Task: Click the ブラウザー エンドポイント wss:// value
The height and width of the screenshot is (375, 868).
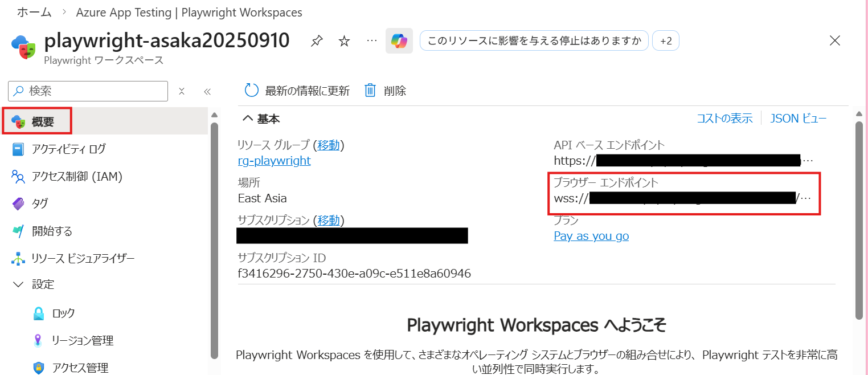Action: pyautogui.click(x=681, y=198)
